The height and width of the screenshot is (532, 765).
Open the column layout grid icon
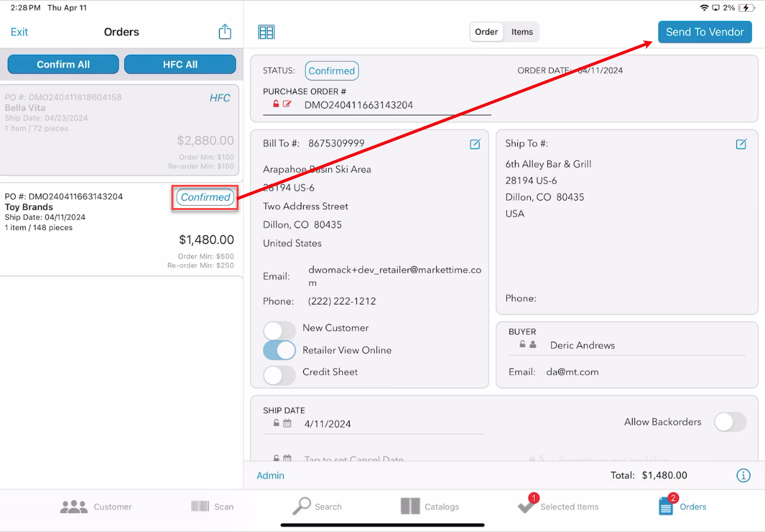point(267,32)
